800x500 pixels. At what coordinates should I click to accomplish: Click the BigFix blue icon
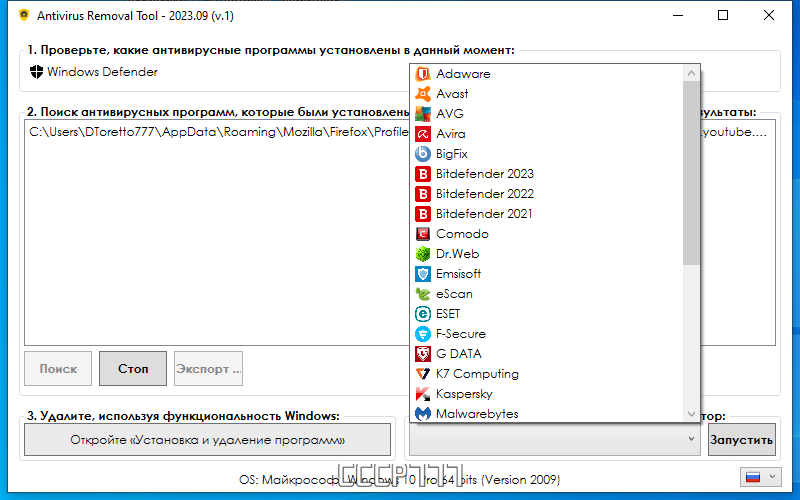click(423, 154)
